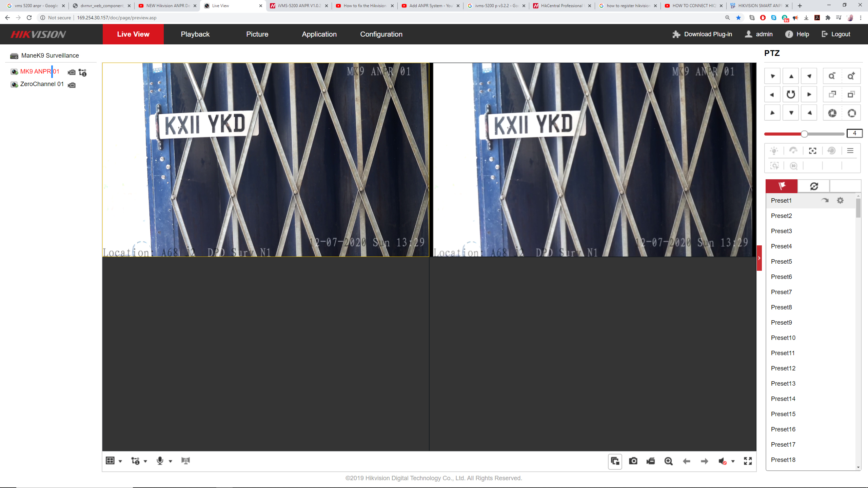The width and height of the screenshot is (868, 488).
Task: Expand the stream type dropdown arrow
Action: point(145,461)
